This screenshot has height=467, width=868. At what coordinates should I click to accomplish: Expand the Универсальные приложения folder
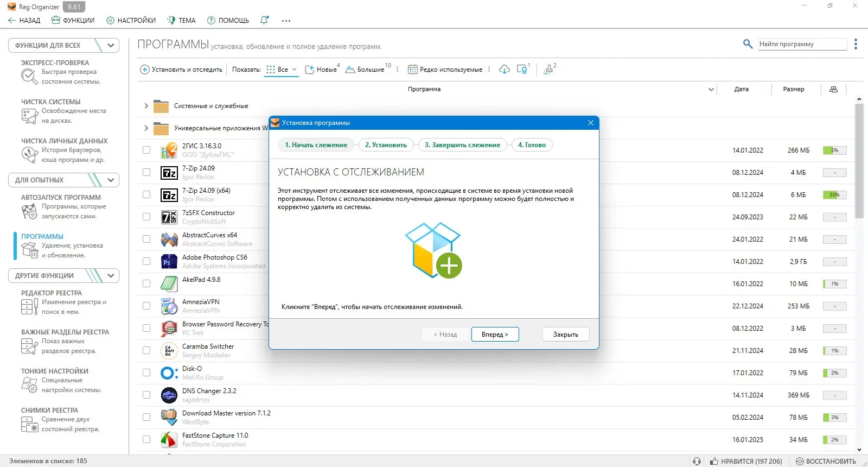click(x=146, y=128)
